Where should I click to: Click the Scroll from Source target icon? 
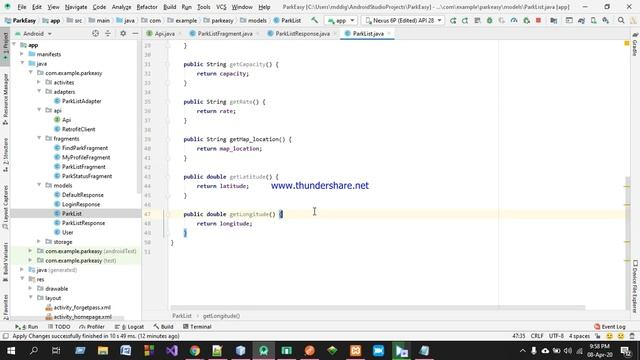coord(95,33)
